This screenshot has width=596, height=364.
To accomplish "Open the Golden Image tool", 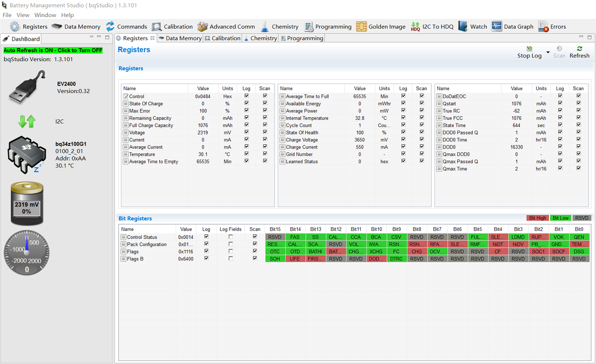I will 381,27.
